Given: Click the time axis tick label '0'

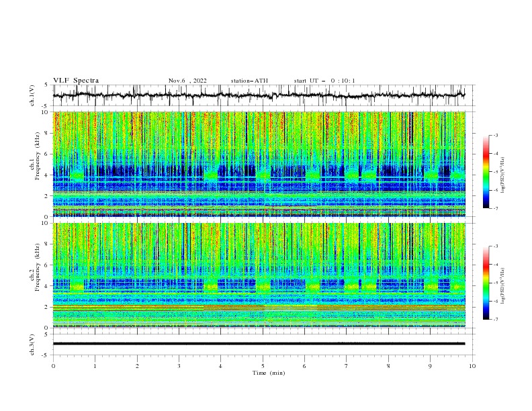Looking at the screenshot, I should click(53, 366).
